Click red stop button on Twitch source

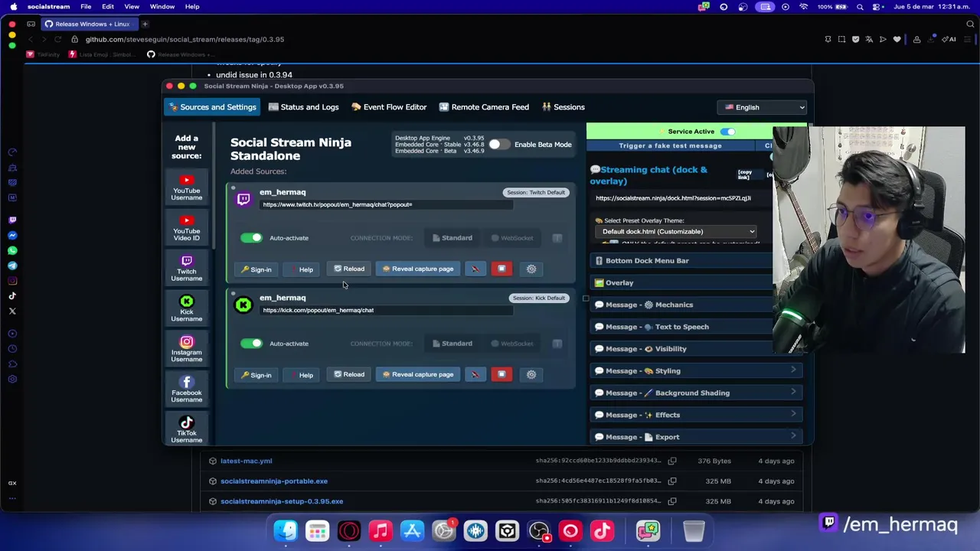tap(501, 269)
